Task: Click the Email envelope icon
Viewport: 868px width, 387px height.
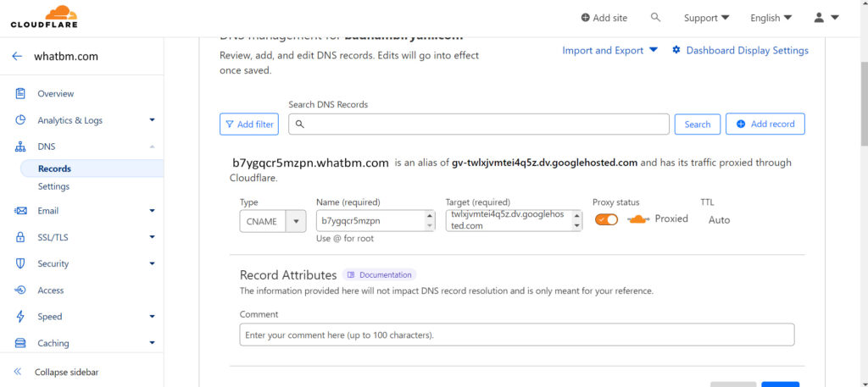Action: pos(20,211)
